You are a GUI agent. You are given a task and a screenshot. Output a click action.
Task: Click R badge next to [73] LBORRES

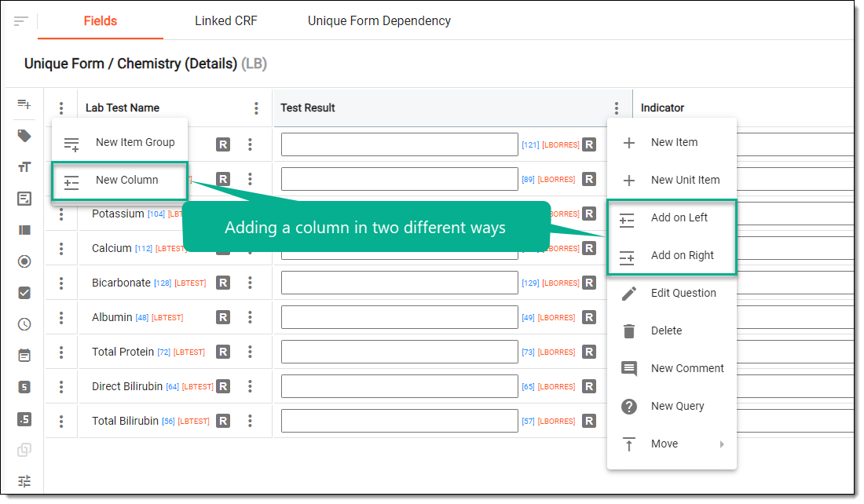590,352
